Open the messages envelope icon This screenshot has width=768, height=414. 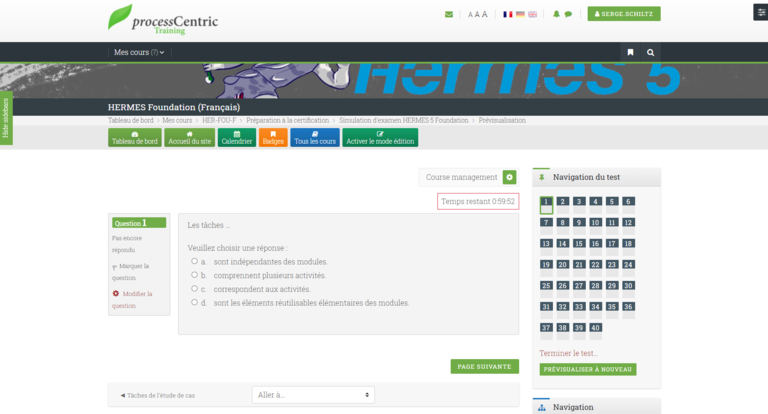449,14
